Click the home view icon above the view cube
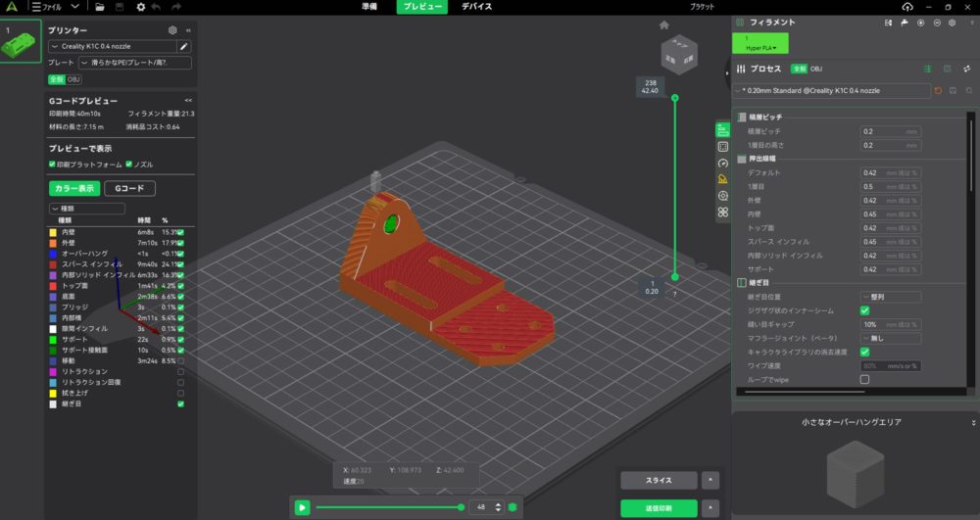Screen dimensions: 980x520 point(664,24)
